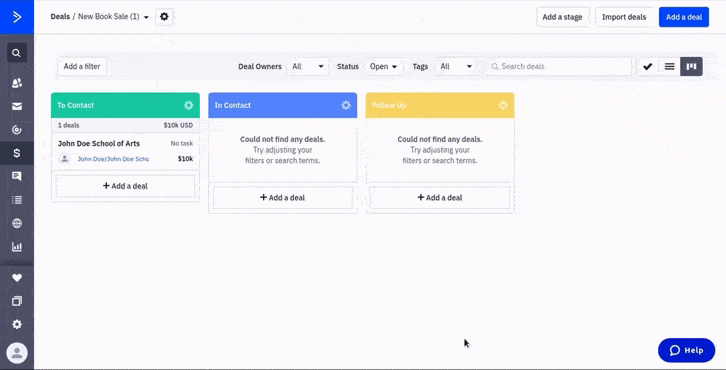
Task: Open Automations via the circular sidebar icon
Action: coord(17,130)
